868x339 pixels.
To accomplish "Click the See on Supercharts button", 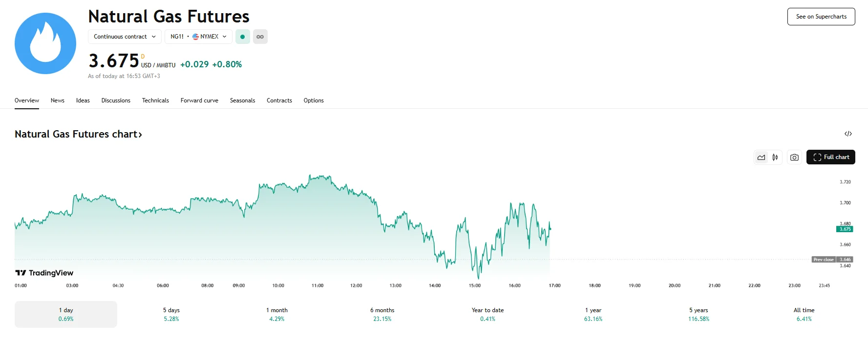I will pyautogui.click(x=821, y=17).
